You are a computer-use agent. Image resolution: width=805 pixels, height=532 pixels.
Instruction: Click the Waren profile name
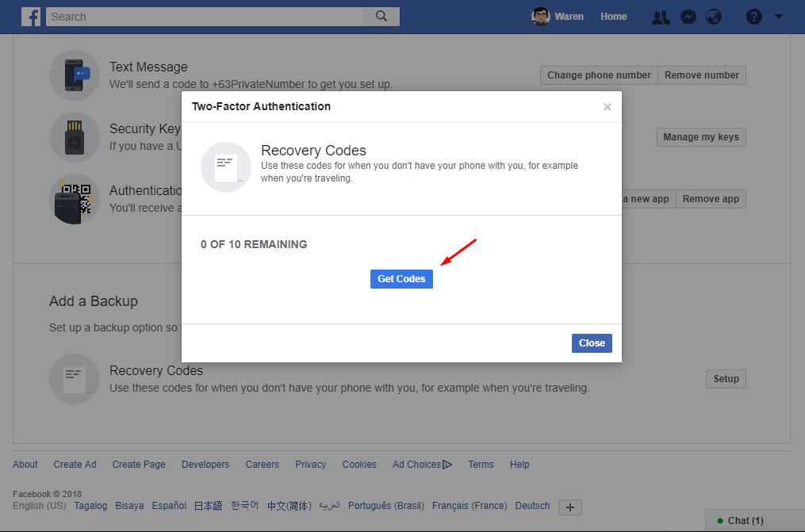pyautogui.click(x=569, y=16)
